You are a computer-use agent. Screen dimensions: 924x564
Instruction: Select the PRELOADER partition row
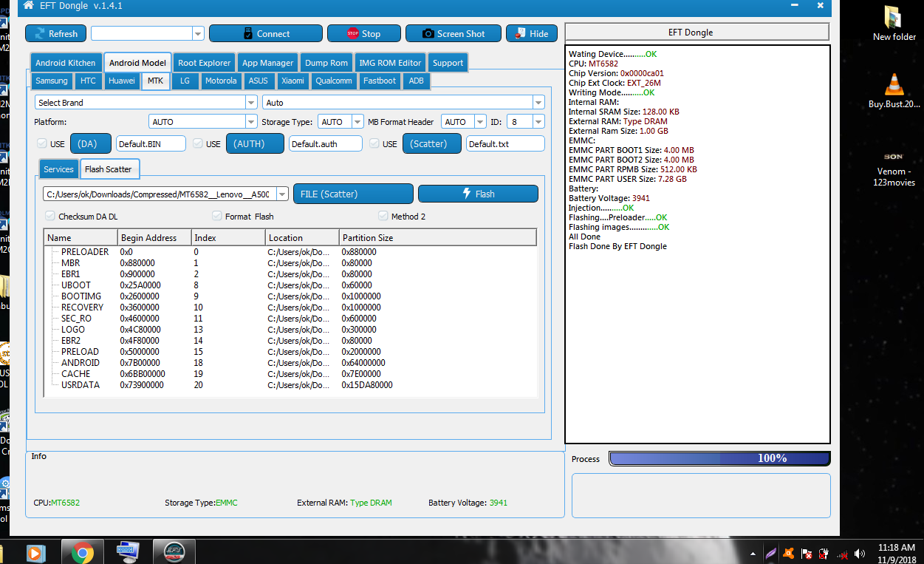[290, 252]
